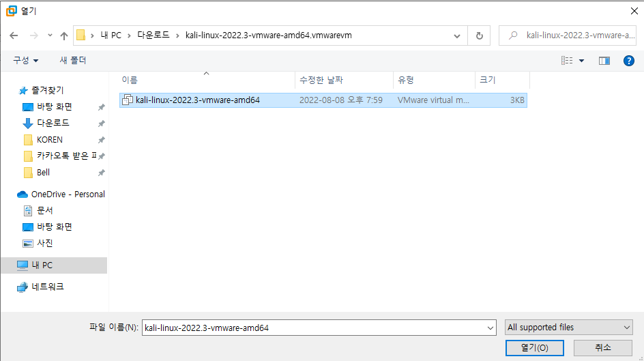The height and width of the screenshot is (361, 644).
Task: Click the VMware file icon in the list
Action: click(x=128, y=100)
